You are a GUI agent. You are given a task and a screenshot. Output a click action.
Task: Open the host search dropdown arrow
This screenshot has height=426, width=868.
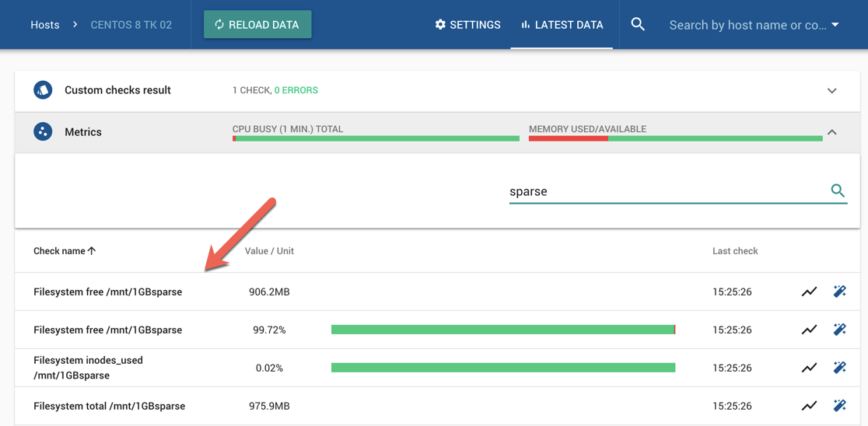835,25
